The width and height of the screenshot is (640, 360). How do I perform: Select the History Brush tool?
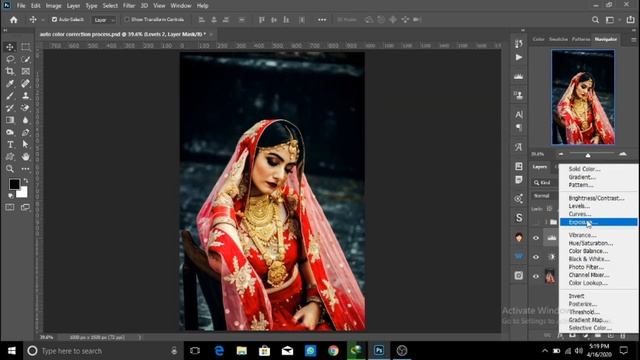10,108
